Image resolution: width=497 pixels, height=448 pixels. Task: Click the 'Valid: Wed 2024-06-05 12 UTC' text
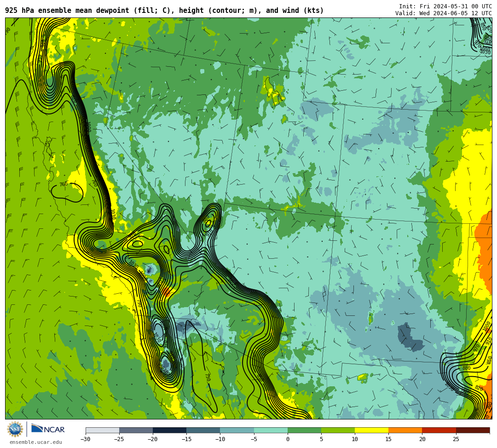point(444,13)
